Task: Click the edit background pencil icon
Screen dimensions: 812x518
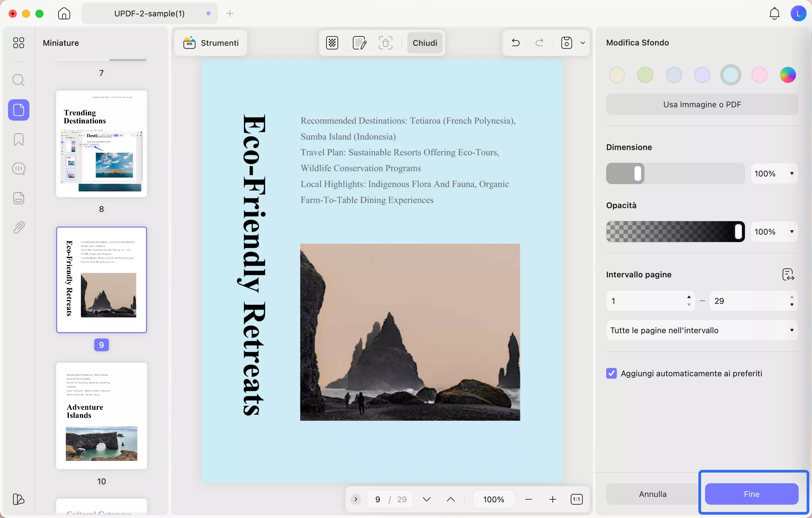Action: [x=359, y=43]
